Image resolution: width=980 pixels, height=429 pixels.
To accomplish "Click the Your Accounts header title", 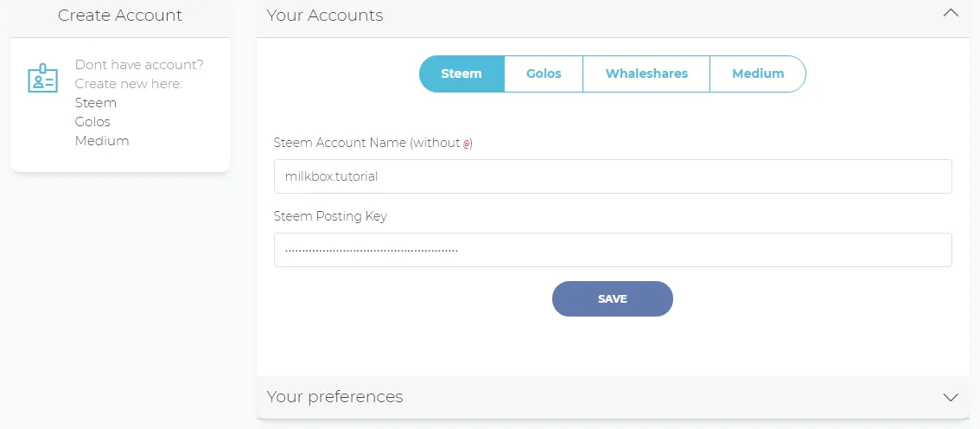I will (x=325, y=15).
